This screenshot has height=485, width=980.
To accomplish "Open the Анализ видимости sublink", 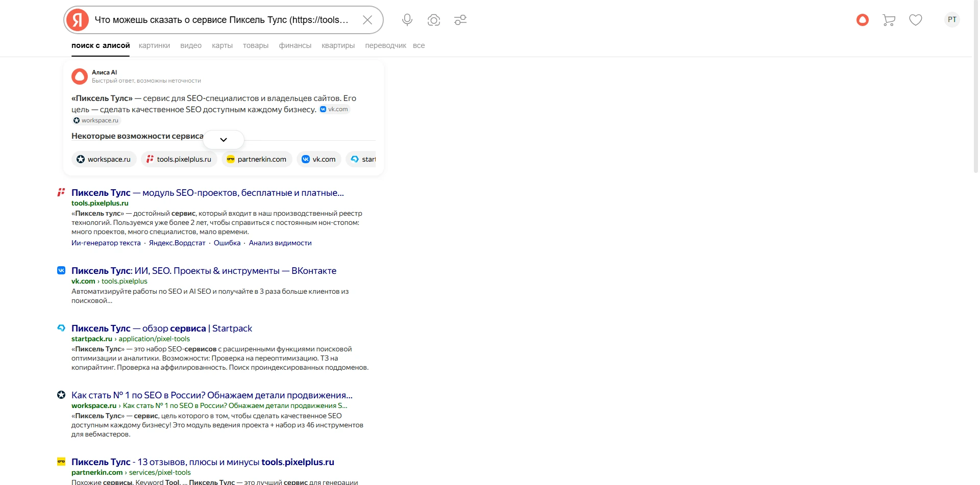I will (280, 243).
